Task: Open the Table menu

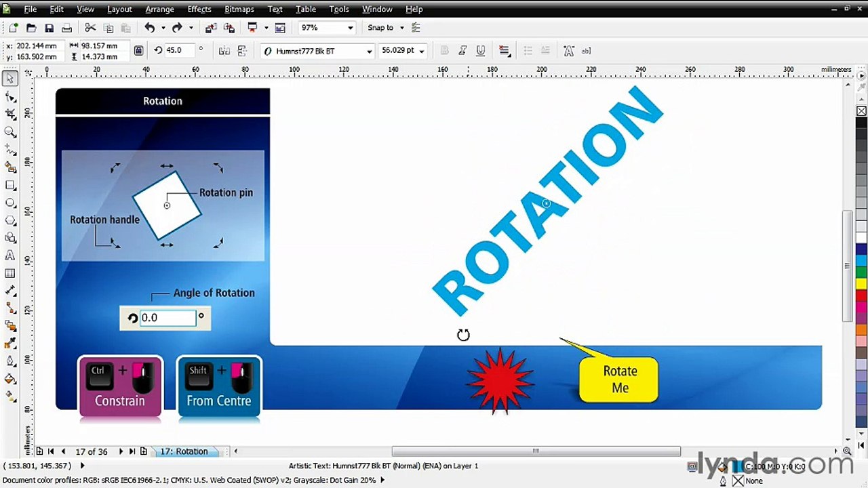Action: click(x=306, y=9)
